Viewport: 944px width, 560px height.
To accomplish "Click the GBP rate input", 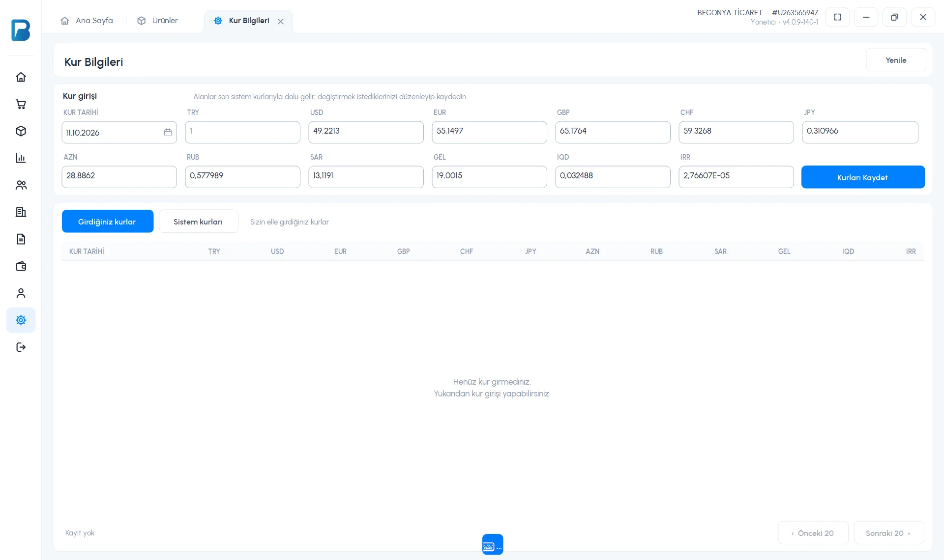I will (x=613, y=133).
